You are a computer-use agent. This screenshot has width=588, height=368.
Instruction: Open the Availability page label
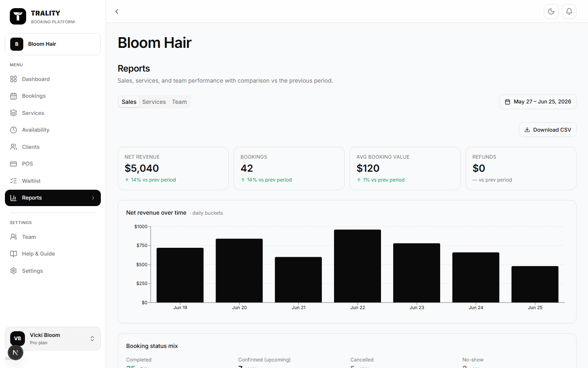click(x=36, y=130)
